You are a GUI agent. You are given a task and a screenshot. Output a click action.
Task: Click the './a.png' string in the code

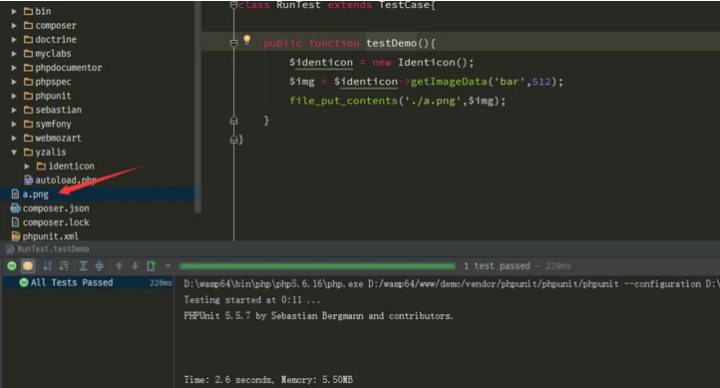pos(432,101)
